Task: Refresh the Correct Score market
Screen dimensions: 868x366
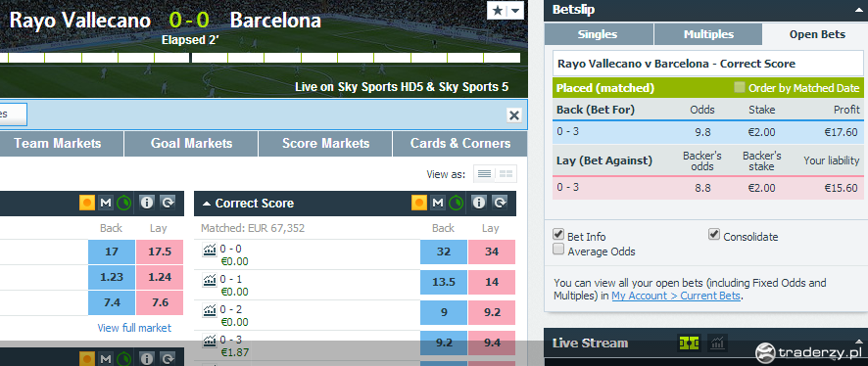Action: coord(500,203)
